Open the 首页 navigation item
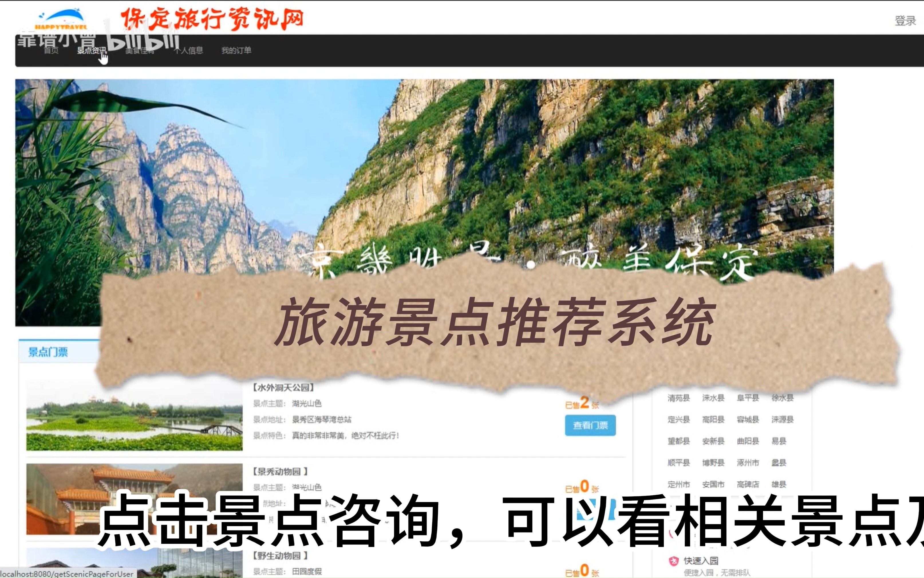The width and height of the screenshot is (924, 578). pos(51,50)
